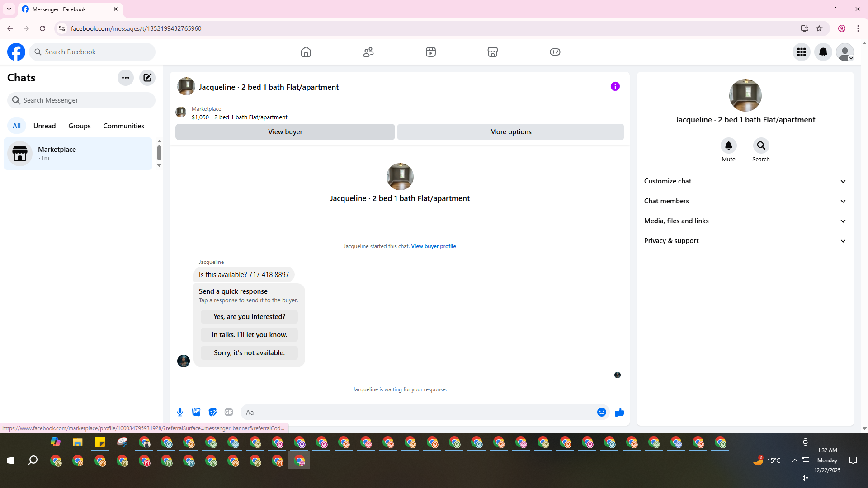
Task: Open the Facebook menu grid icon
Action: 802,52
